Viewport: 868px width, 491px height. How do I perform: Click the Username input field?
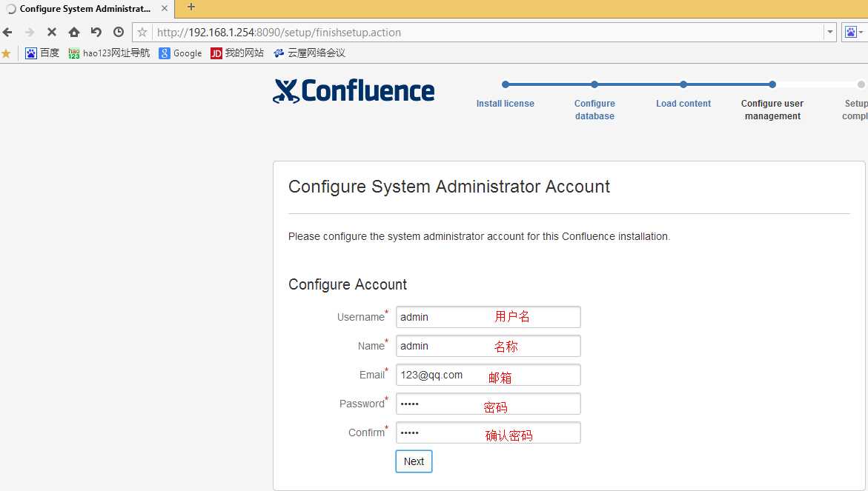point(488,317)
